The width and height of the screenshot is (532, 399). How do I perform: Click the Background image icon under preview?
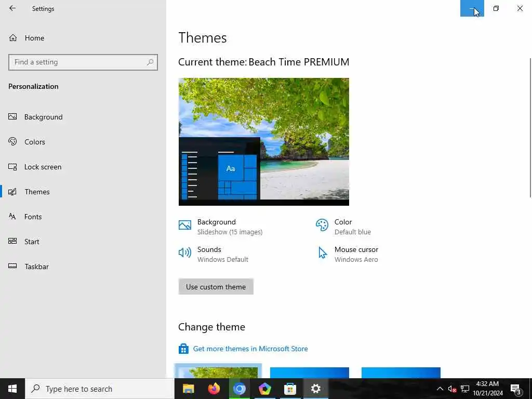(x=185, y=225)
